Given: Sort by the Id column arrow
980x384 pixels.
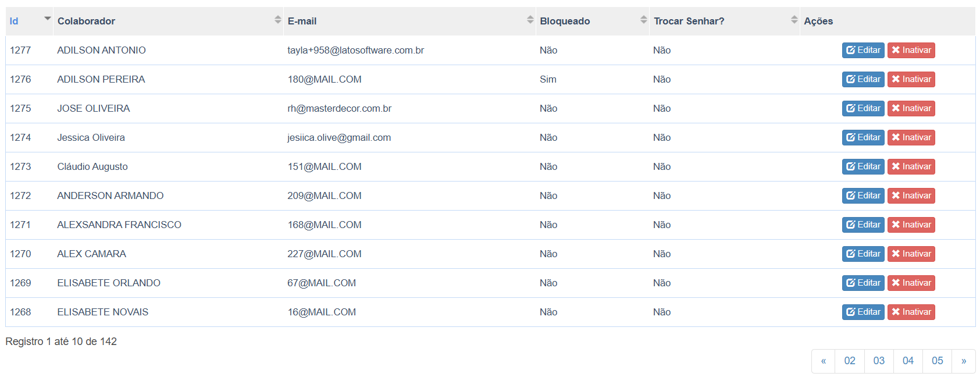Looking at the screenshot, I should pos(47,19).
